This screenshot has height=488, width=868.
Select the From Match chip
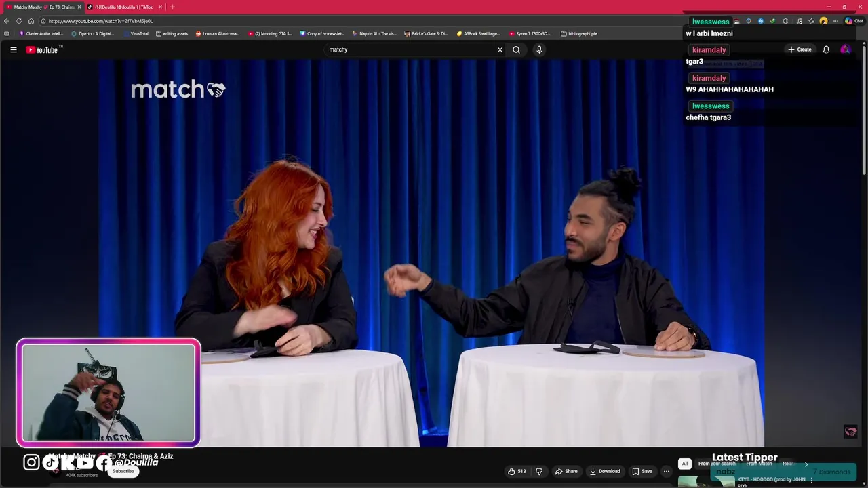pos(759,464)
